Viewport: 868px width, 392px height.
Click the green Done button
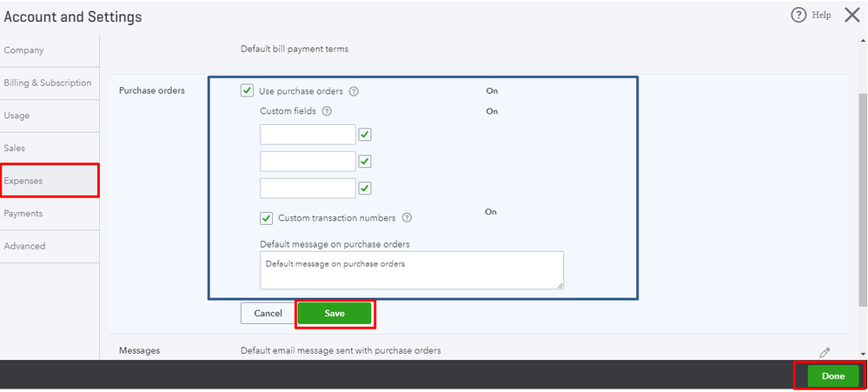pyautogui.click(x=832, y=375)
